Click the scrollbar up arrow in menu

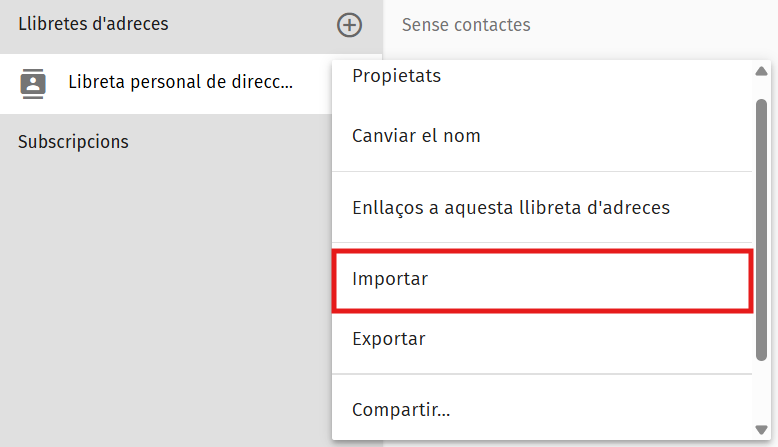761,71
